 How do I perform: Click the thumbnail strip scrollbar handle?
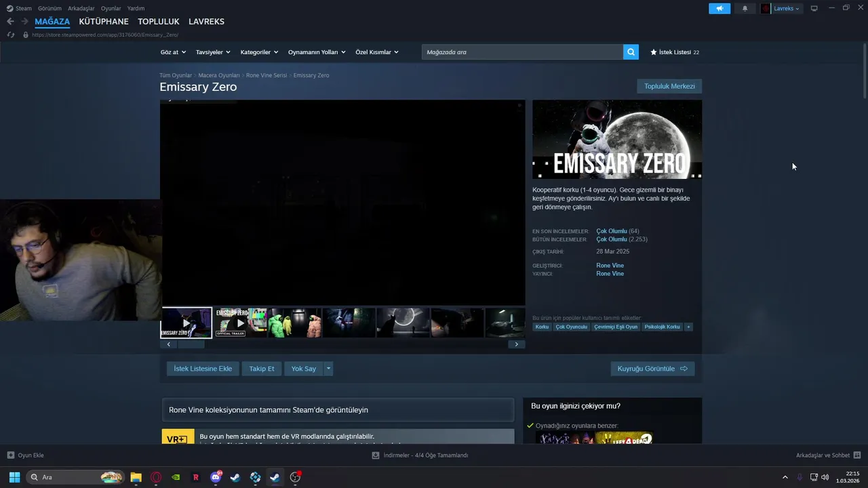click(x=191, y=344)
